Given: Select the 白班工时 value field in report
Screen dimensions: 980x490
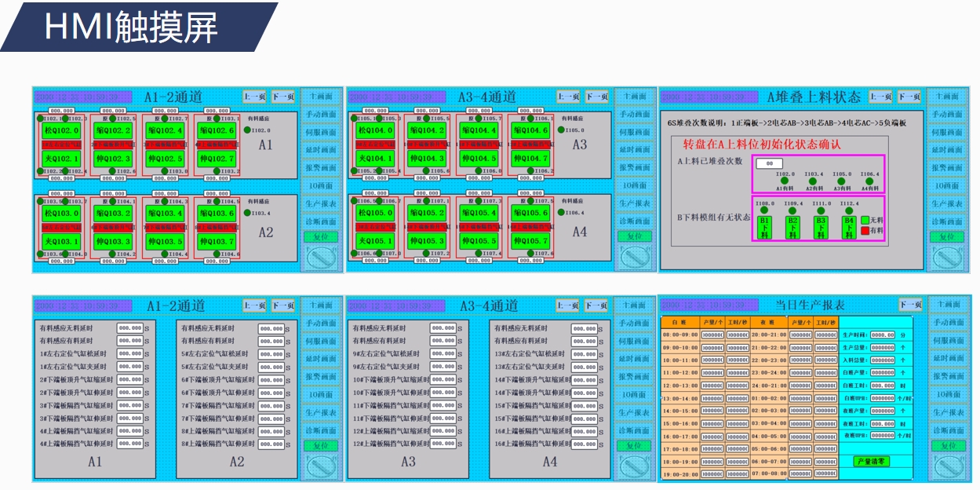Looking at the screenshot, I should pyautogui.click(x=883, y=386).
